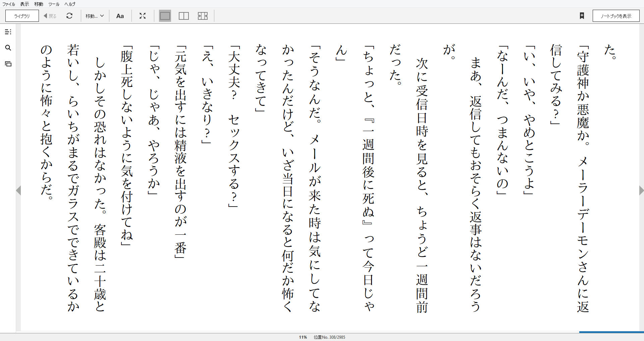Click the line なってきて」
644x341 pixels.
tap(261, 78)
